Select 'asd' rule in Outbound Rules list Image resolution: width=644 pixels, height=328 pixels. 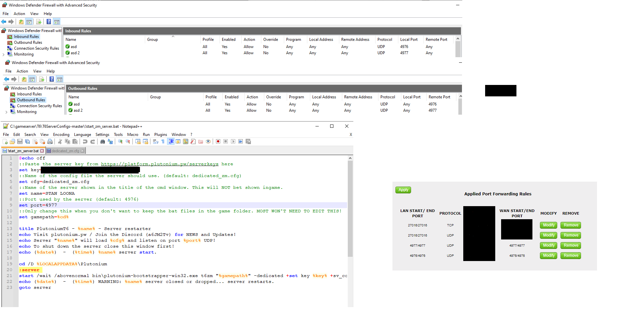76,104
